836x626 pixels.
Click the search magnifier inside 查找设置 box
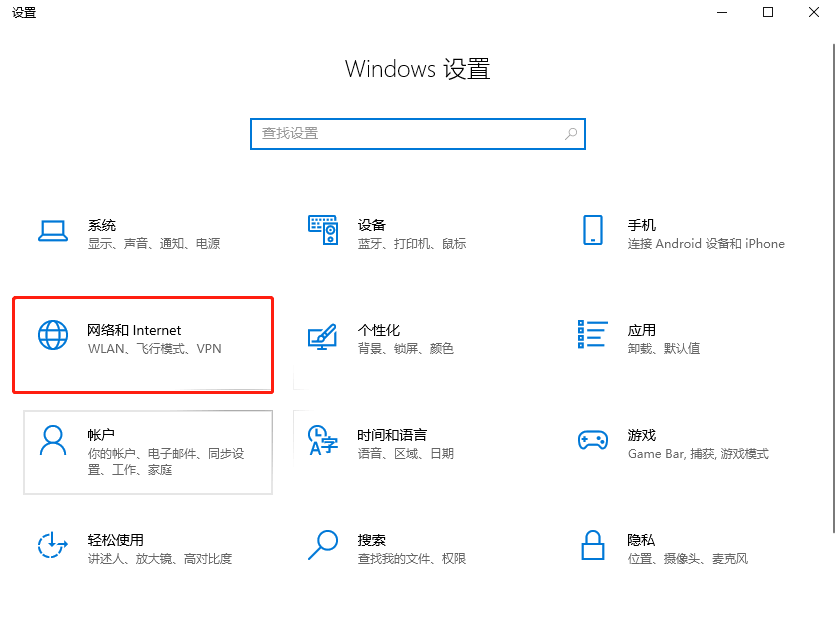(x=570, y=133)
